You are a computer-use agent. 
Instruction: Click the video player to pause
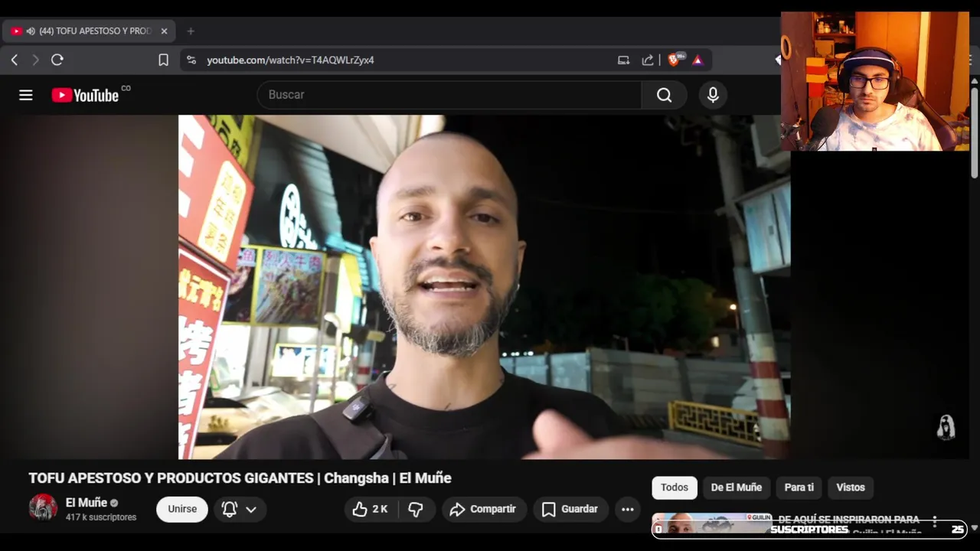pos(484,287)
